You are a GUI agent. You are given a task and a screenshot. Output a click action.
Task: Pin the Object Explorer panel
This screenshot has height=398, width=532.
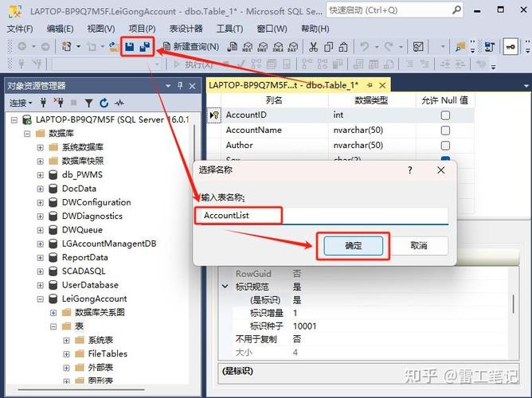[180, 86]
